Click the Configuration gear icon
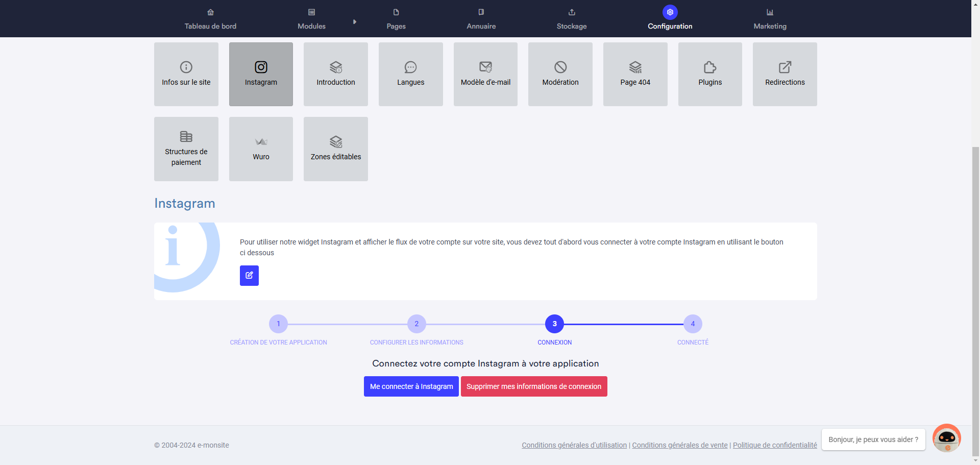This screenshot has width=980, height=465. [670, 12]
